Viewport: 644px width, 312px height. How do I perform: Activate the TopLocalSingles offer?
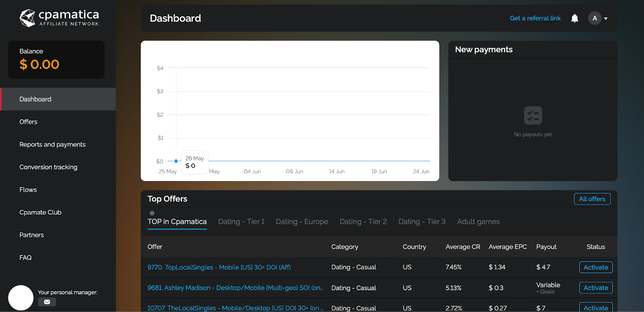[x=596, y=267]
